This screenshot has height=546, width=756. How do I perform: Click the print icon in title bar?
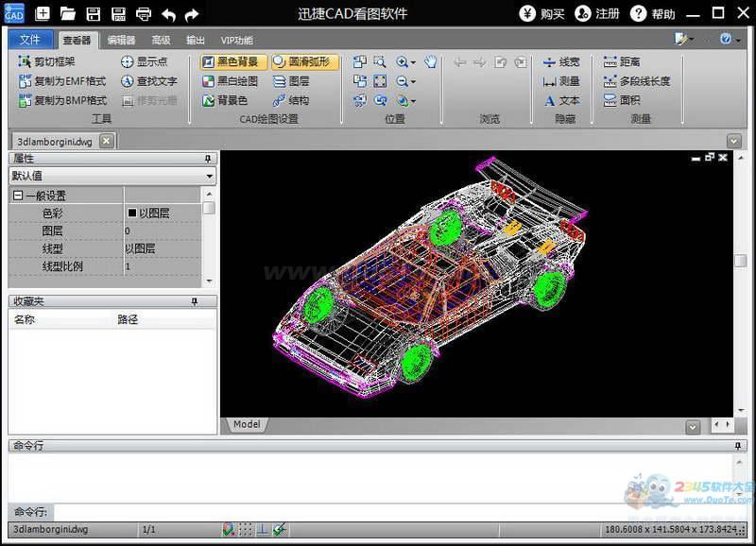(143, 14)
